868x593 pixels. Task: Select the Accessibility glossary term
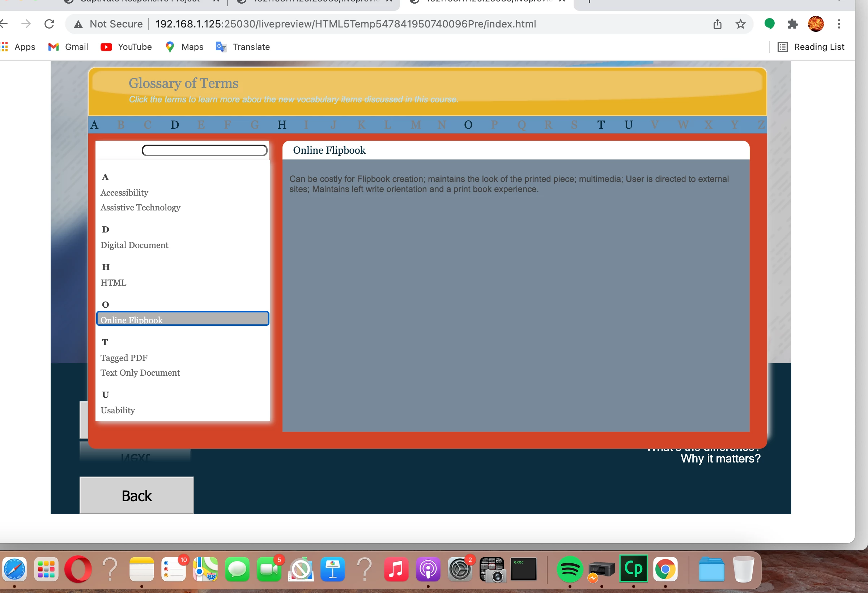[x=124, y=193]
